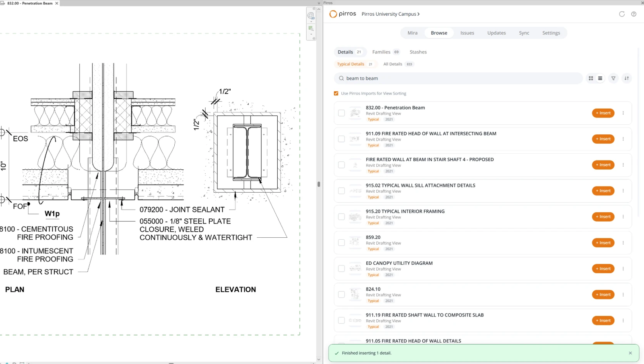The image size is (644, 364).
Task: Toggle 'Use Pirros Imports for View Sorting' checkbox
Action: [336, 93]
